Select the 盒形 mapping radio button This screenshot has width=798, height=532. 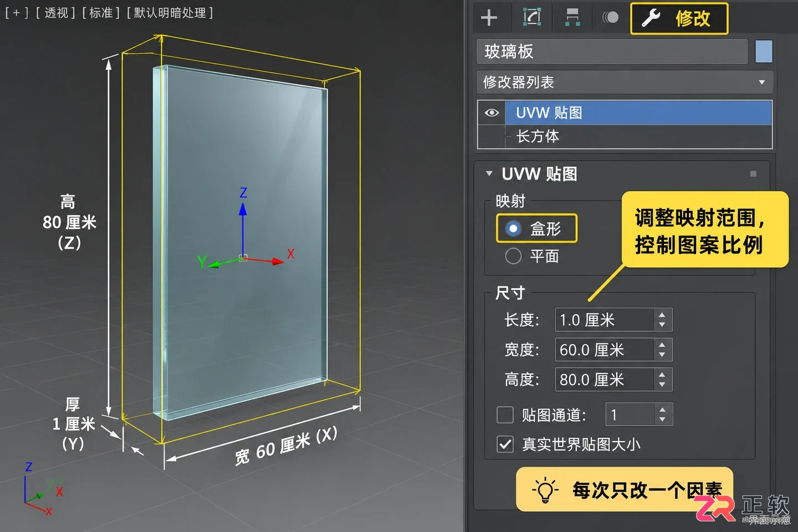click(513, 228)
